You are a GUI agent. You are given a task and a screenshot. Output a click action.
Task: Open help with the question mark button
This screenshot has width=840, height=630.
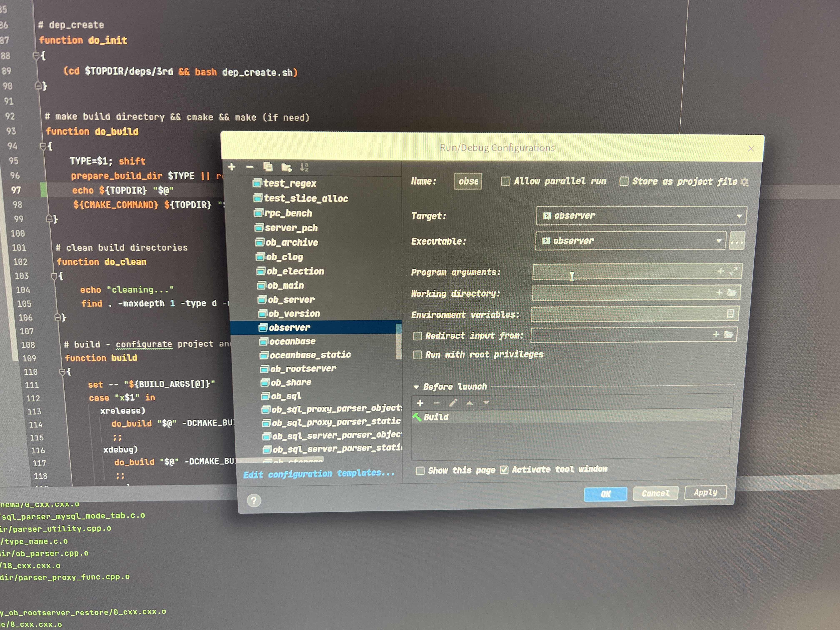tap(254, 500)
